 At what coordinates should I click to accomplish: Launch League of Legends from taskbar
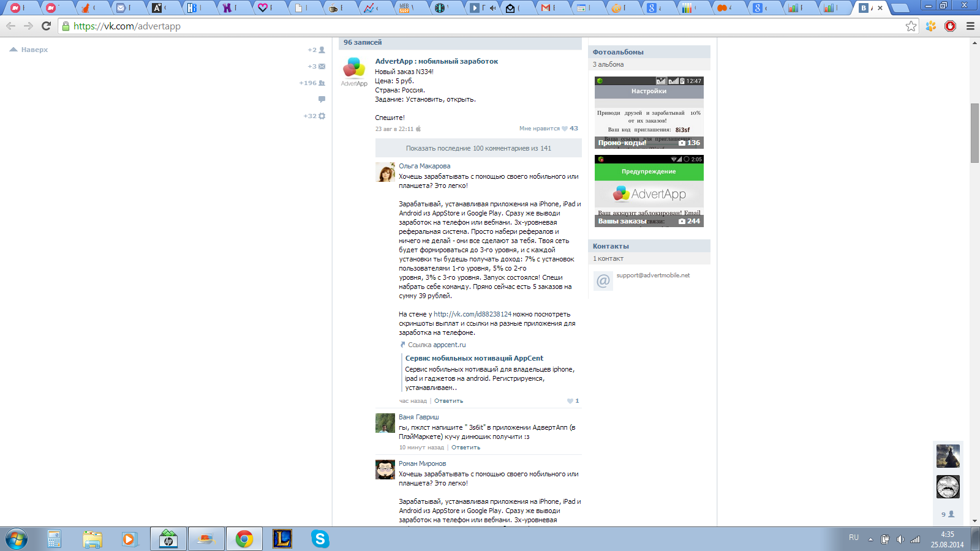pyautogui.click(x=282, y=539)
